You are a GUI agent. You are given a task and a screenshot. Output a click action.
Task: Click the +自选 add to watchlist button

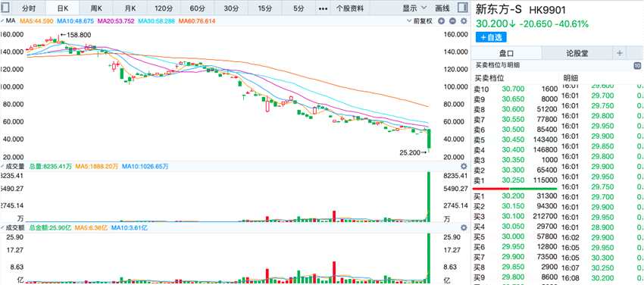491,37
